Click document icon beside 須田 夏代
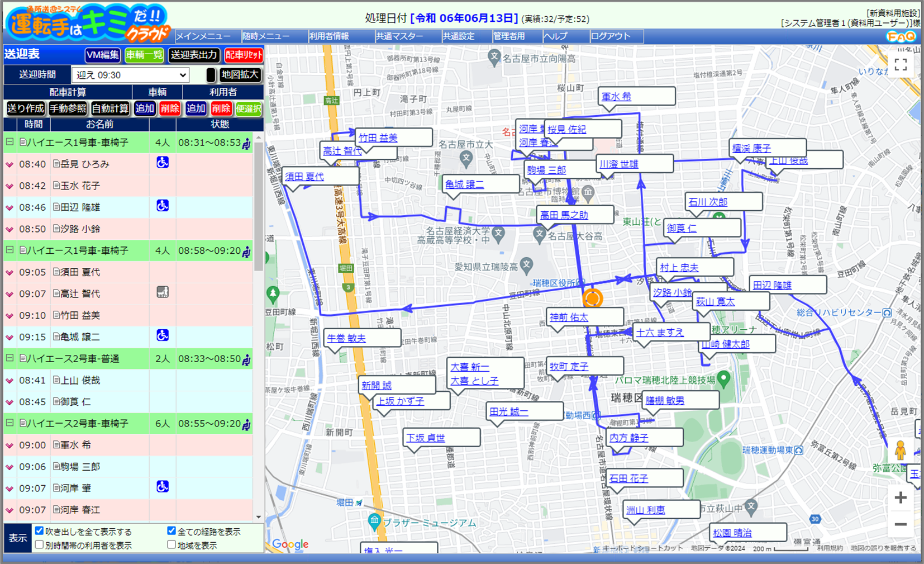This screenshot has width=924, height=564. [x=56, y=272]
